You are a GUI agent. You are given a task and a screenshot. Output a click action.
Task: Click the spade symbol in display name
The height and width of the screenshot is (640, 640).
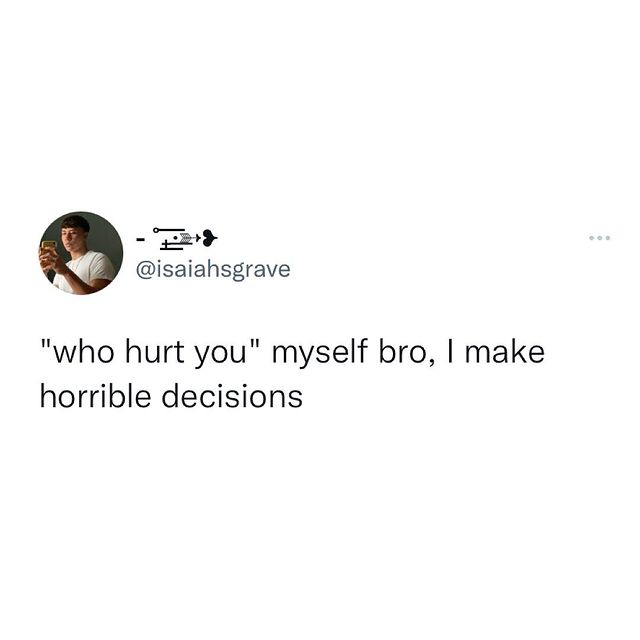(x=210, y=238)
